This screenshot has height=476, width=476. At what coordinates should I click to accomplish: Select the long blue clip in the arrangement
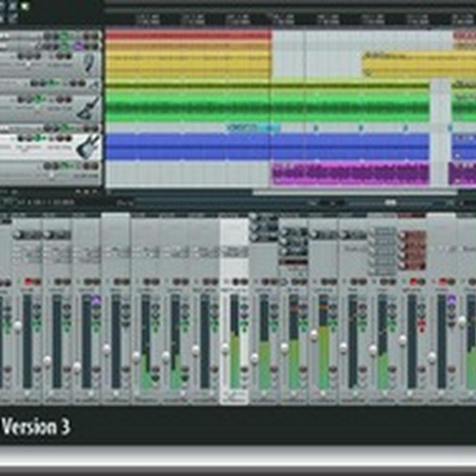point(267,146)
